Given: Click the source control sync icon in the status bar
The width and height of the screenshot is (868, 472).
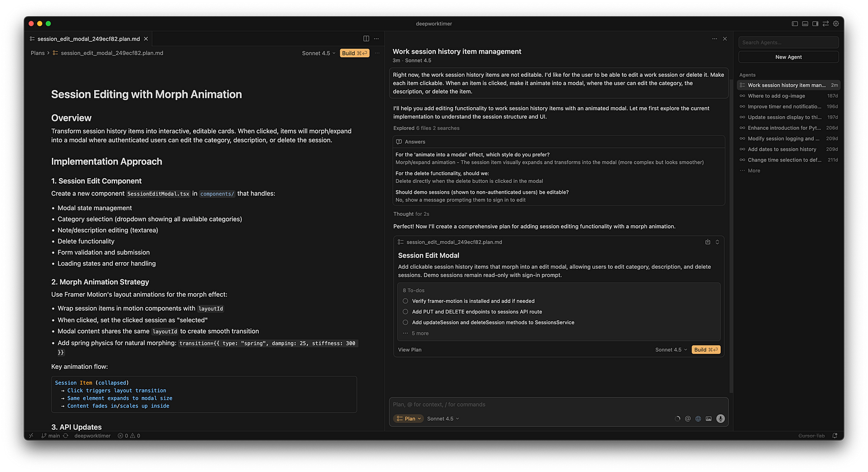Looking at the screenshot, I should [x=66, y=436].
